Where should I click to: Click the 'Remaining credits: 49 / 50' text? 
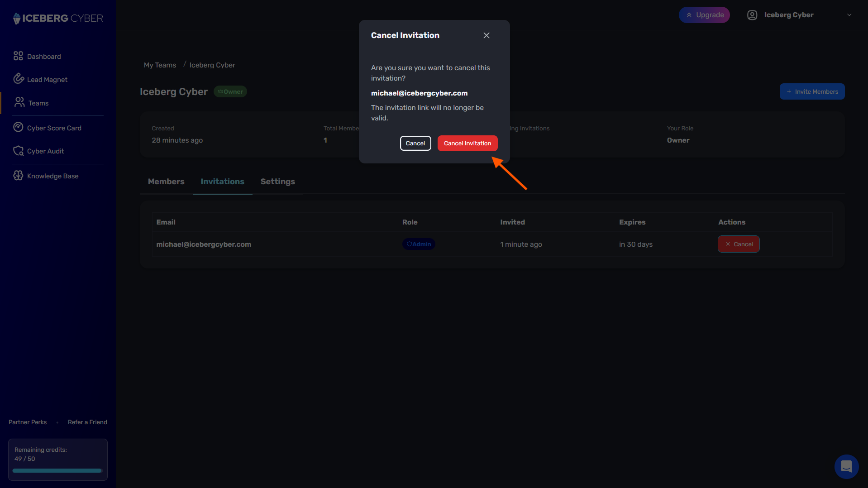[x=41, y=454]
